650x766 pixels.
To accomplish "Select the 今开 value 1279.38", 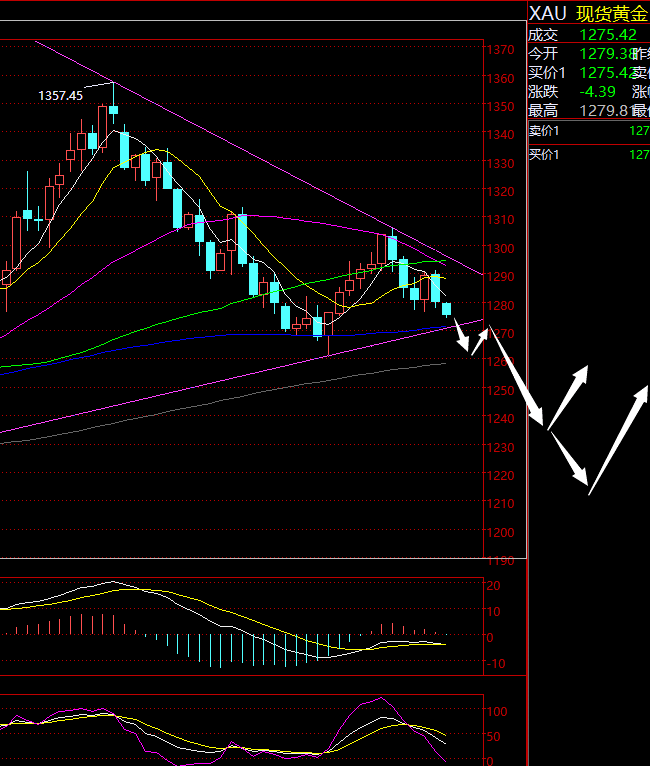I will [x=606, y=54].
